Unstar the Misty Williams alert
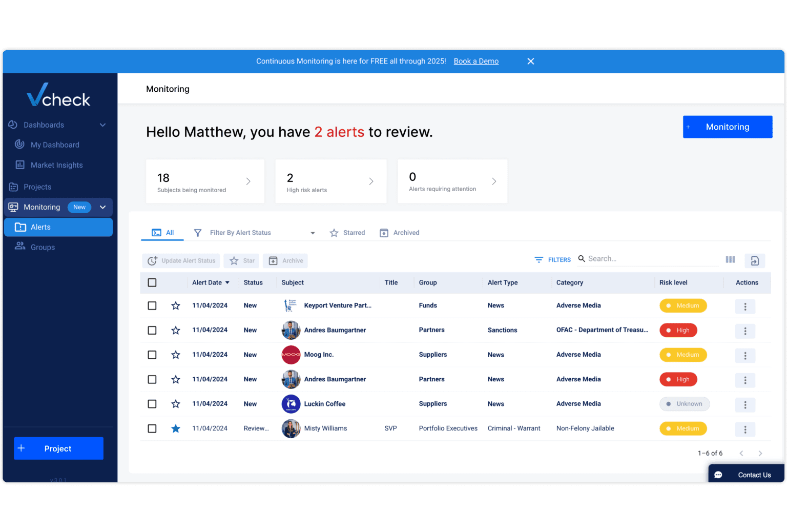This screenshot has height=532, width=787. click(176, 428)
